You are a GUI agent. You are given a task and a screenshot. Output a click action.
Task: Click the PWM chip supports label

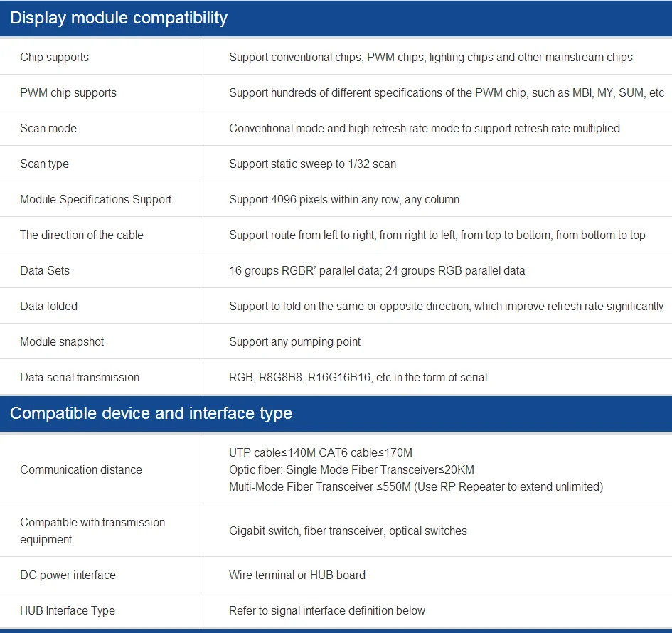pos(68,92)
